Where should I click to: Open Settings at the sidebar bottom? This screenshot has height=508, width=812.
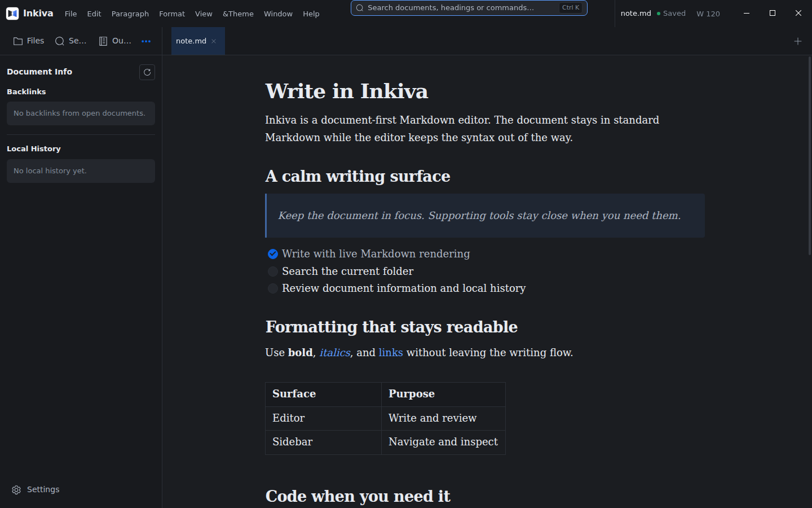[36, 489]
